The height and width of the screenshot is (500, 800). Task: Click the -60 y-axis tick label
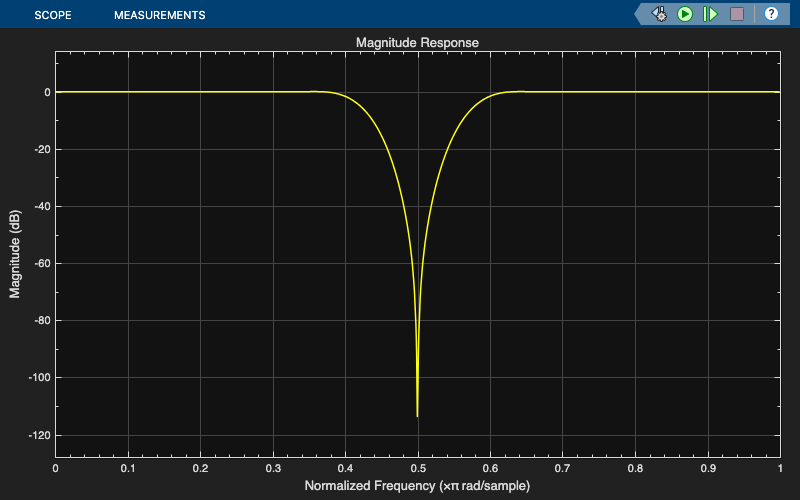(41, 264)
